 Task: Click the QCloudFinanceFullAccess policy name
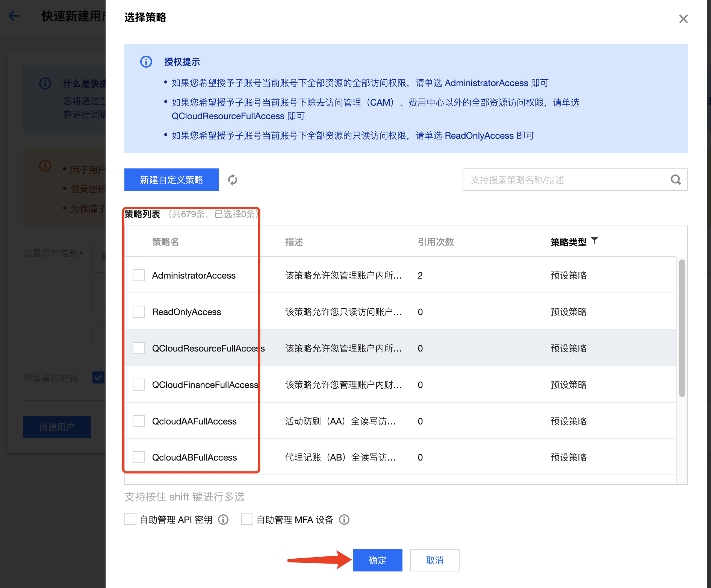(205, 385)
